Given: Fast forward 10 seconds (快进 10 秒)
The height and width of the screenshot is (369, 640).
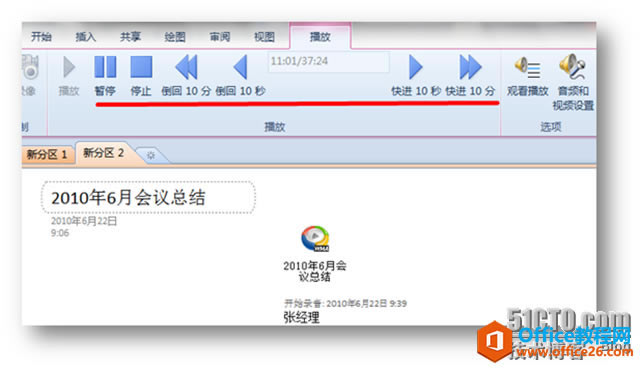Looking at the screenshot, I should 416,76.
